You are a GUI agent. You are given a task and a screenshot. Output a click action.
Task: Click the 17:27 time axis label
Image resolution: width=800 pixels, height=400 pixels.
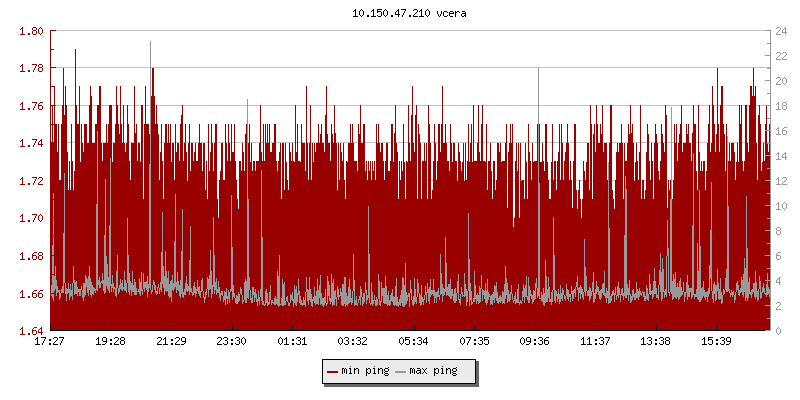click(x=50, y=341)
